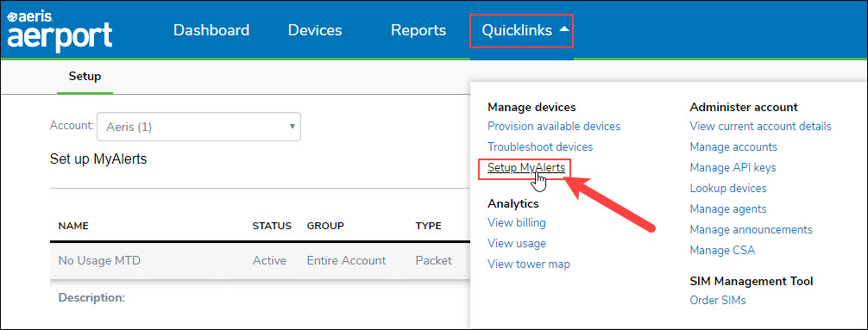Click the Analytics heading
Screen dimensions: 868x330
pyautogui.click(x=513, y=203)
